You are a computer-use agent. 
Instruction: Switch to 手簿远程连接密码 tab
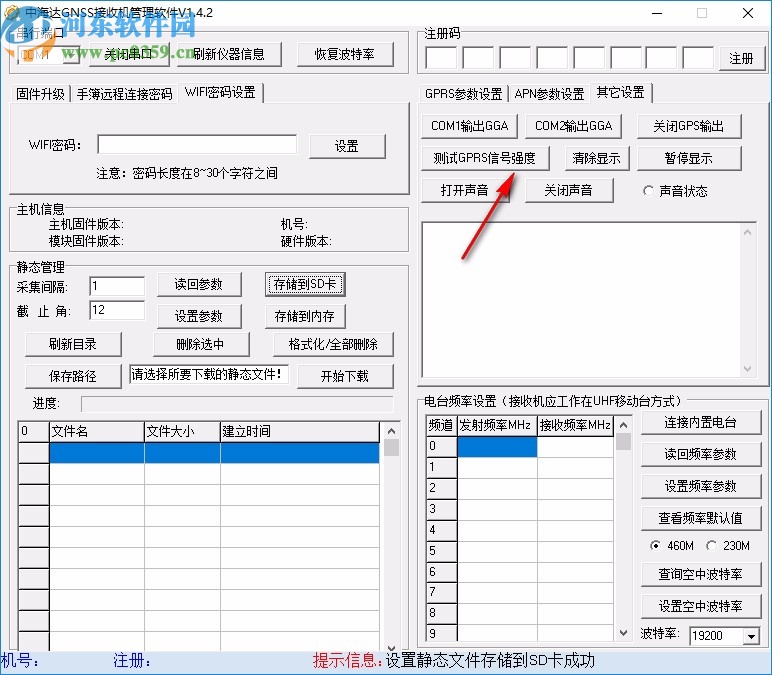tap(124, 94)
